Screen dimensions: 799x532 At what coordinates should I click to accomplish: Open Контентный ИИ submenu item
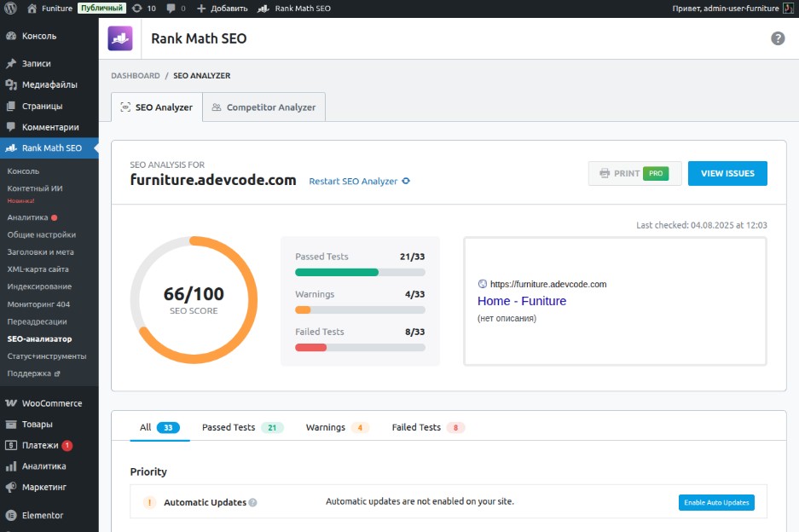click(35, 188)
